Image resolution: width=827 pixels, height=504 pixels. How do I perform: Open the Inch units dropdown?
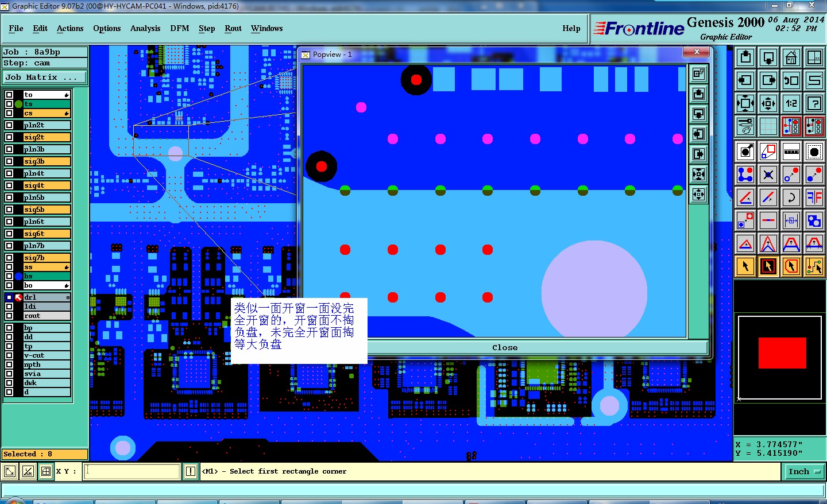[804, 472]
